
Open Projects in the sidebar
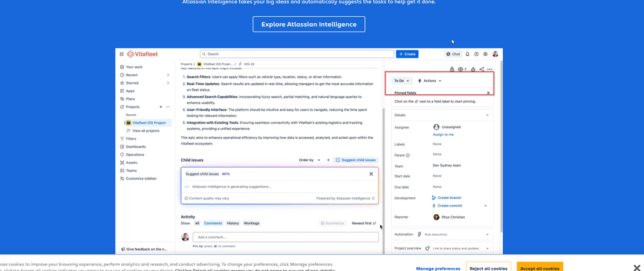(132, 107)
